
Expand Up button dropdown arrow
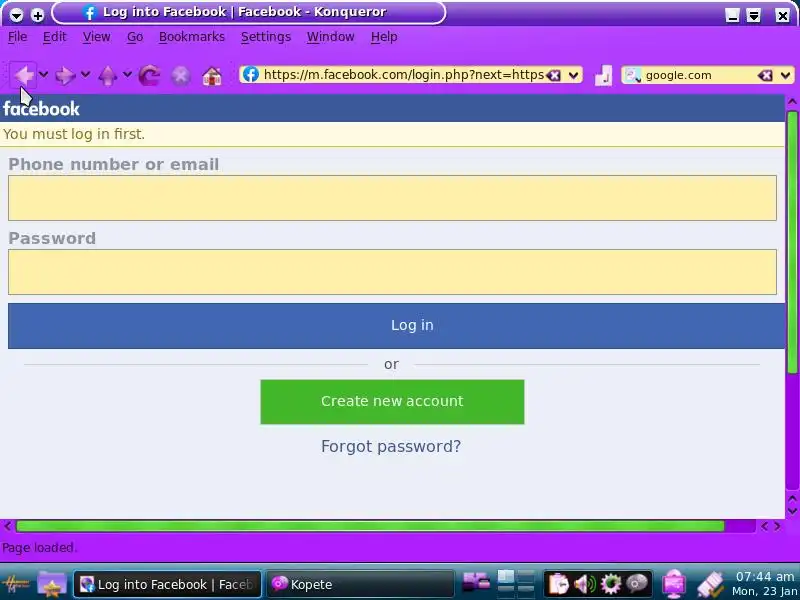[127, 75]
